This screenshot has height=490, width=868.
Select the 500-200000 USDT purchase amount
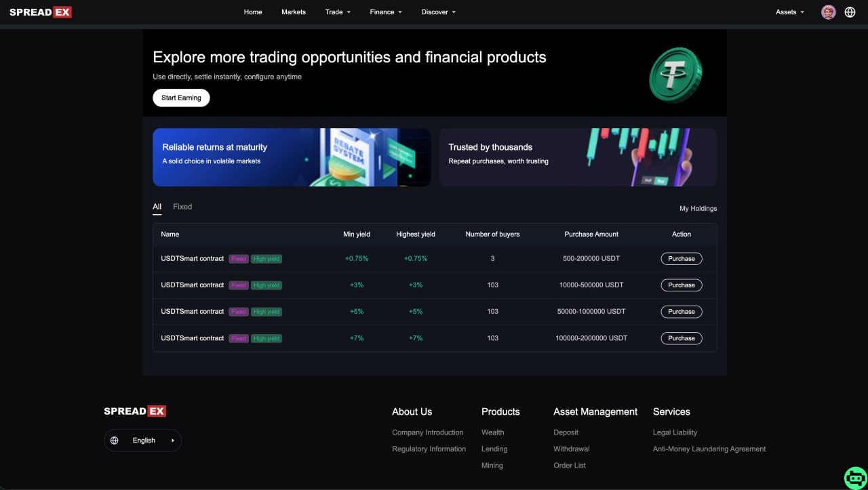(591, 258)
